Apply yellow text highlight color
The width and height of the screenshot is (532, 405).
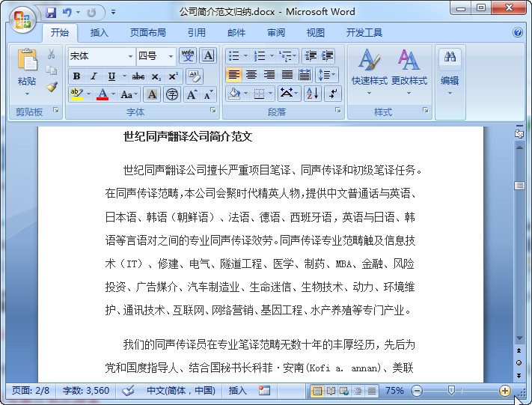(77, 94)
